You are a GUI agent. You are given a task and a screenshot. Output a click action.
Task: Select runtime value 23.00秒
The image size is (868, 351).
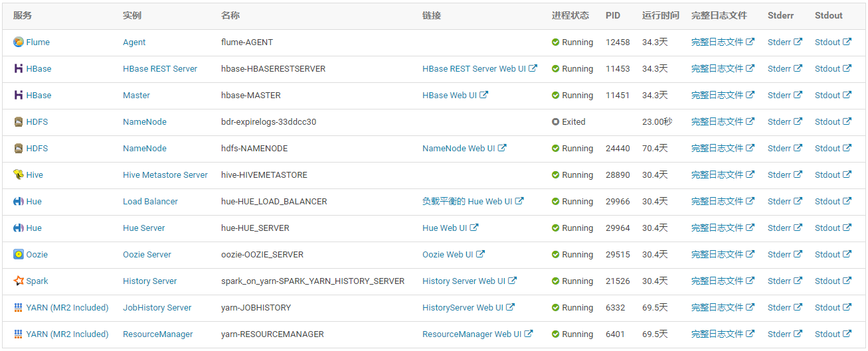657,121
